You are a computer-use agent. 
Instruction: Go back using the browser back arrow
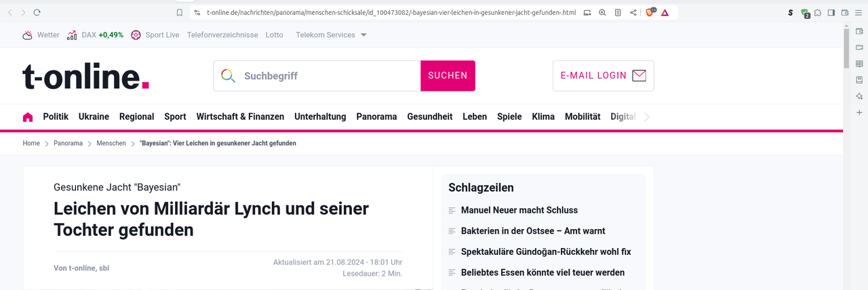[x=10, y=12]
